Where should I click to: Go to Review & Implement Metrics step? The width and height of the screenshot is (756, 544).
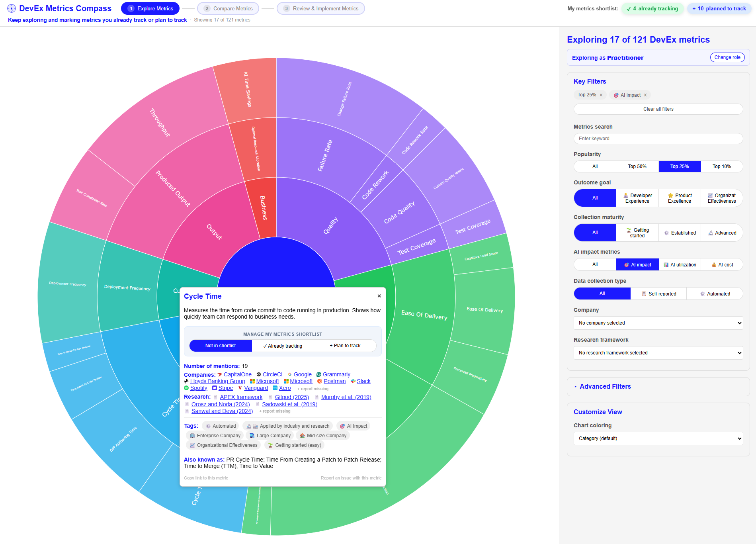click(321, 8)
